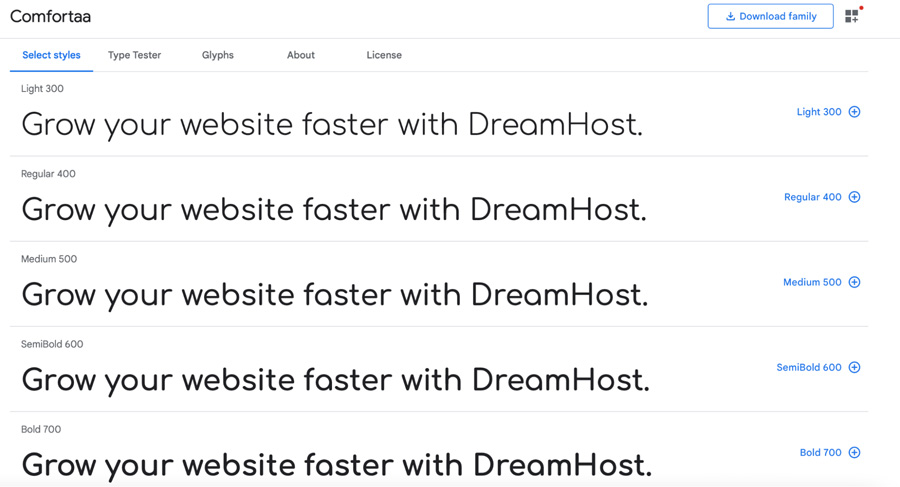Add Light 300 style plus icon
The height and width of the screenshot is (487, 900).
pos(855,112)
